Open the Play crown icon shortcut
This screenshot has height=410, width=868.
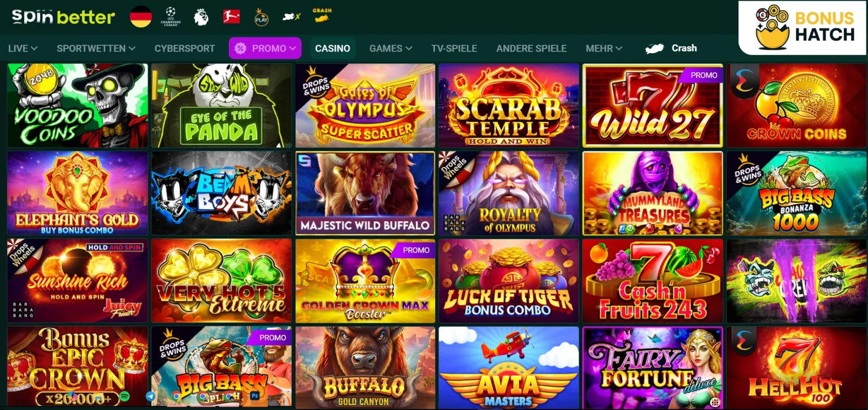pyautogui.click(x=261, y=17)
